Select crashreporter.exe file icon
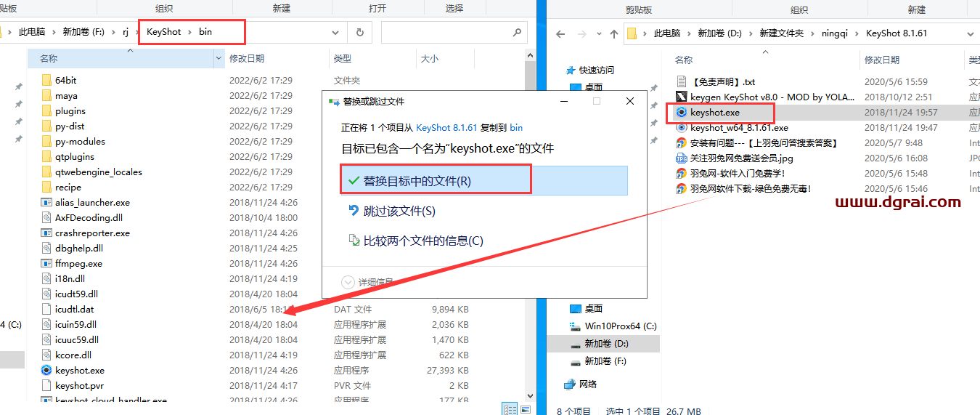The height and width of the screenshot is (415, 980). click(46, 233)
